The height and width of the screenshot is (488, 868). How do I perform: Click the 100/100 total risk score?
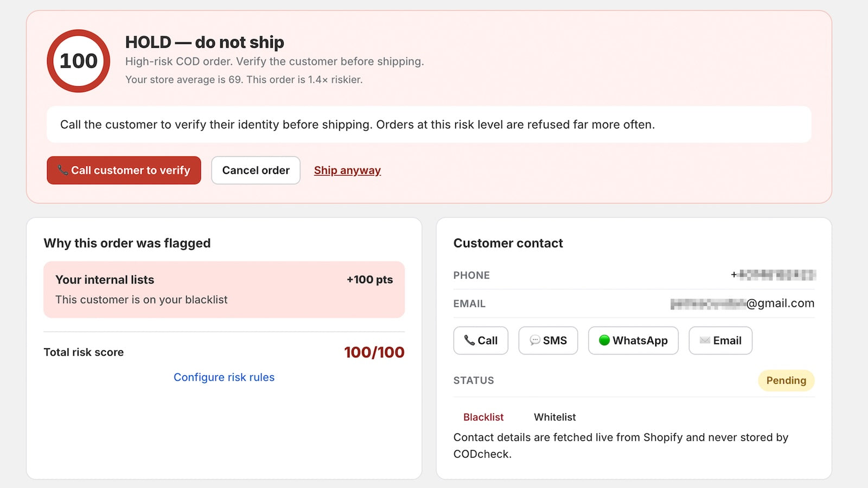click(x=374, y=352)
